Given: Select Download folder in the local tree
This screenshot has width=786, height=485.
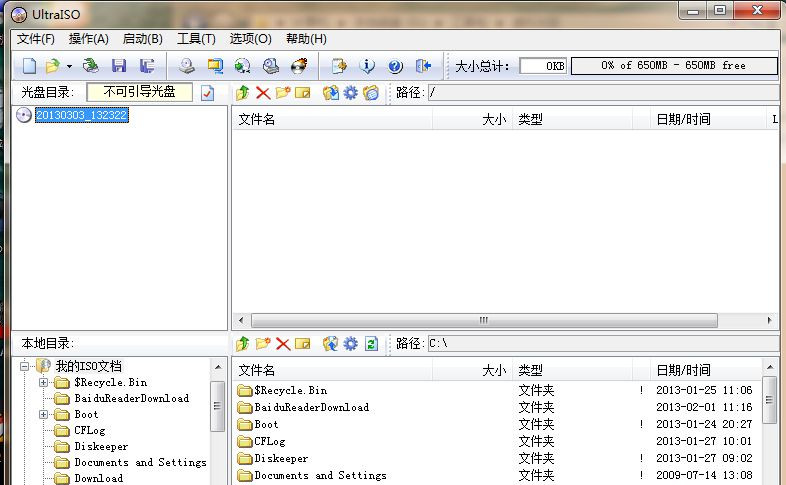Looking at the screenshot, I should [99, 478].
